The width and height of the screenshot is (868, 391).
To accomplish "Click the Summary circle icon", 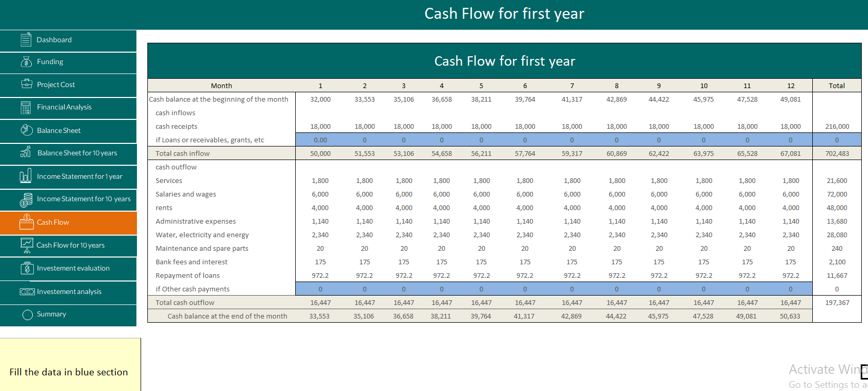I will pyautogui.click(x=28, y=314).
